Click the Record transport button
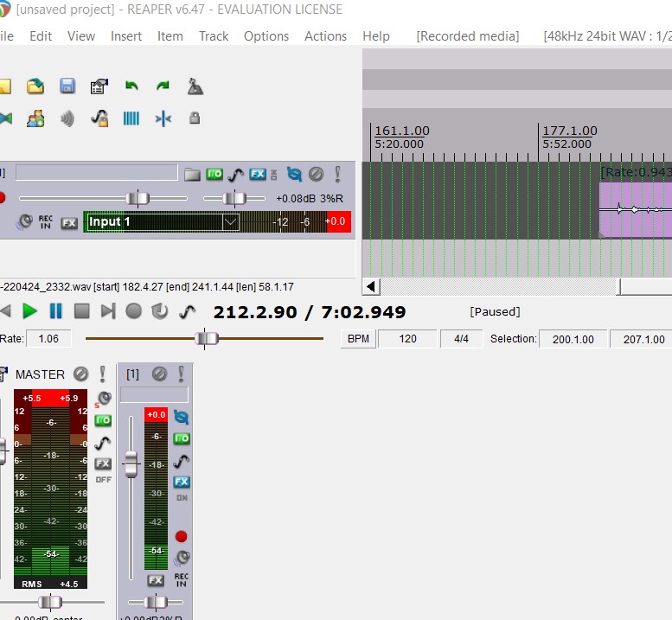The width and height of the screenshot is (672, 620). pos(134,311)
